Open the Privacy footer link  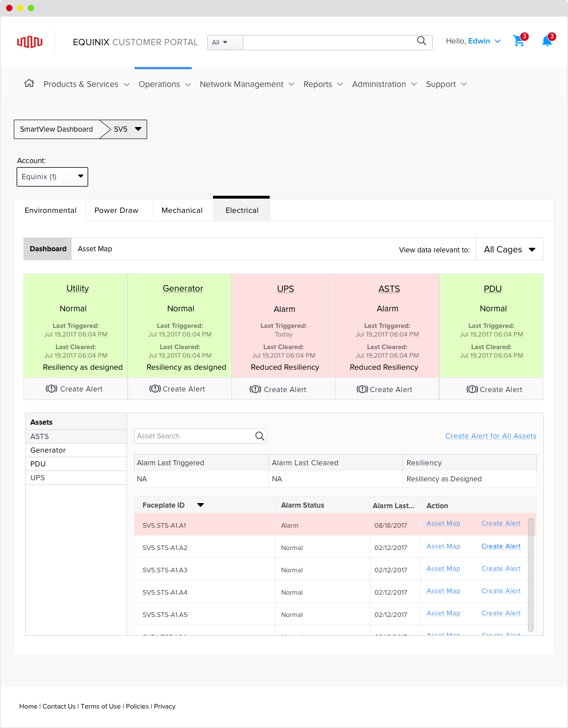(165, 706)
